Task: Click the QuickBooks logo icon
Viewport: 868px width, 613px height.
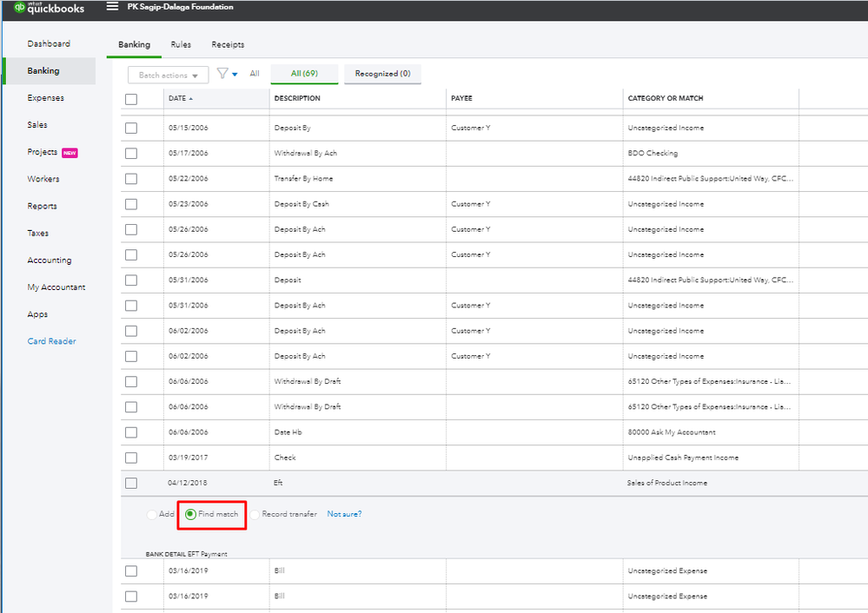Action: (x=19, y=8)
